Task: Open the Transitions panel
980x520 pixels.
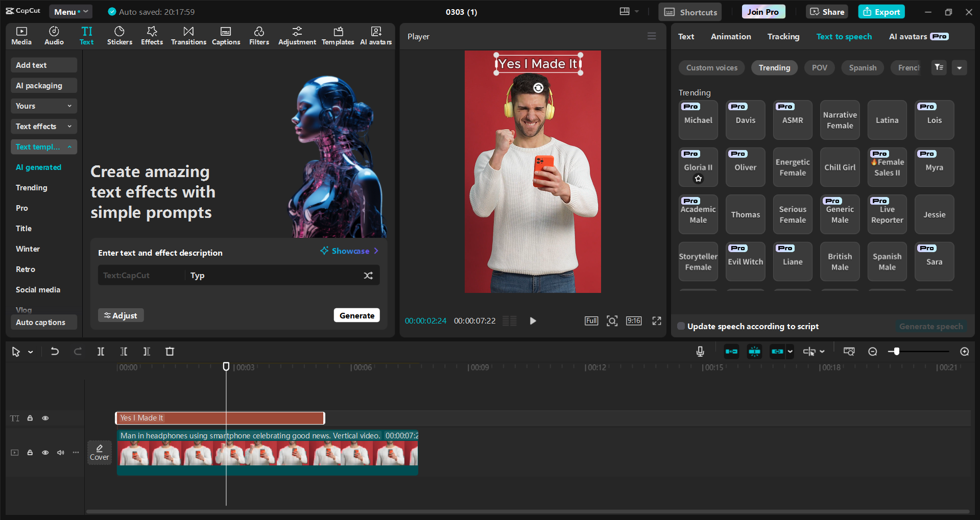Action: tap(188, 35)
